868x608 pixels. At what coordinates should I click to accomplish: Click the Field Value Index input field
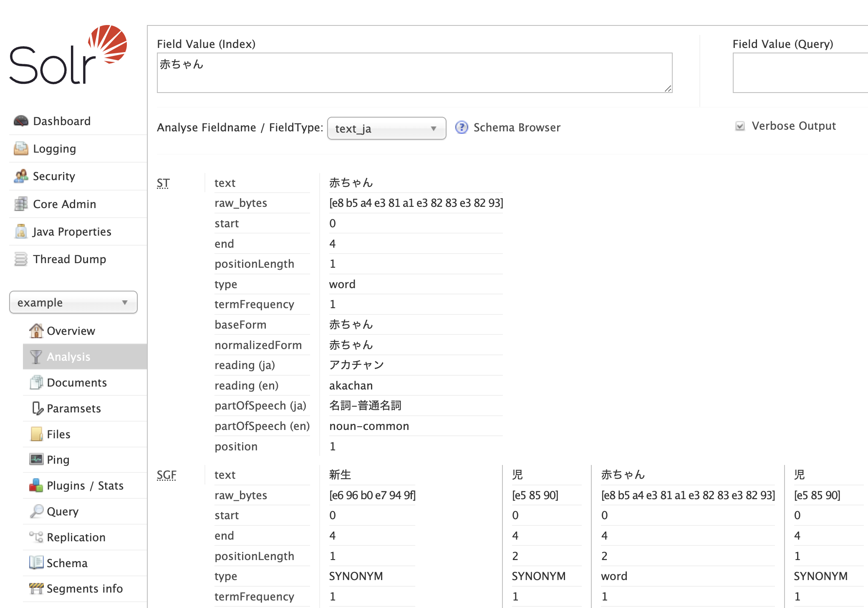412,72
